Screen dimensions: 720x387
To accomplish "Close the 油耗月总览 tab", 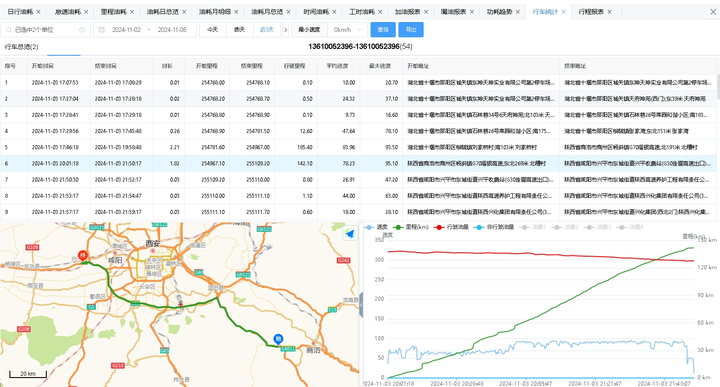I will point(288,12).
